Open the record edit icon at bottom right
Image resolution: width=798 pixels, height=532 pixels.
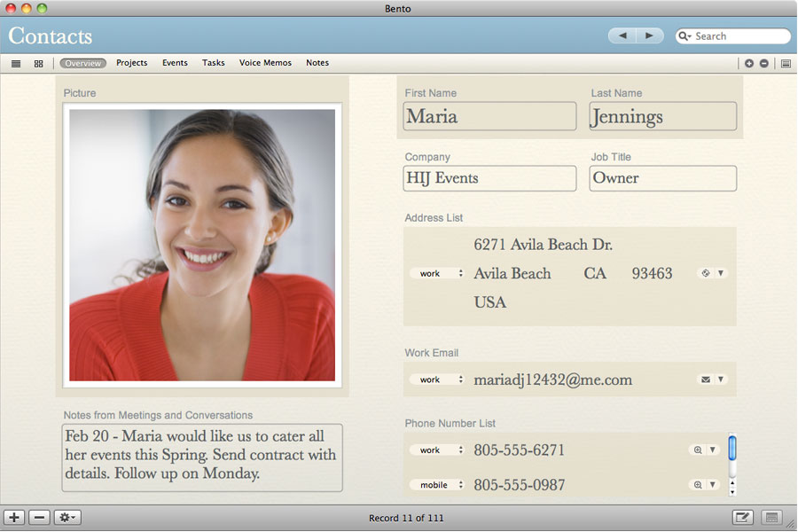coord(743,517)
